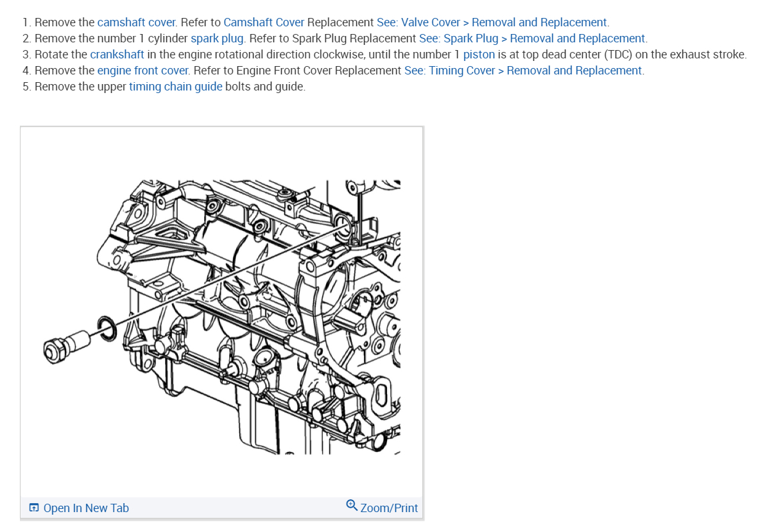Open the timing chain guide link
769x532 pixels.
pos(176,87)
